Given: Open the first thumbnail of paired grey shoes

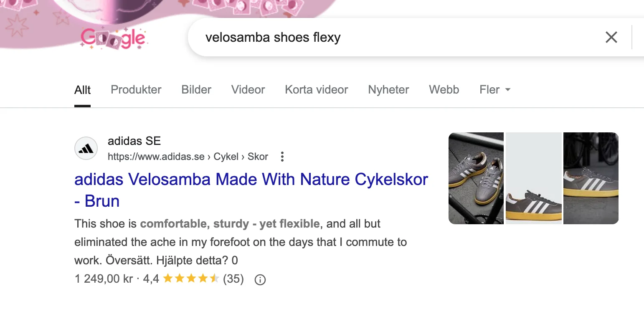Looking at the screenshot, I should [476, 178].
